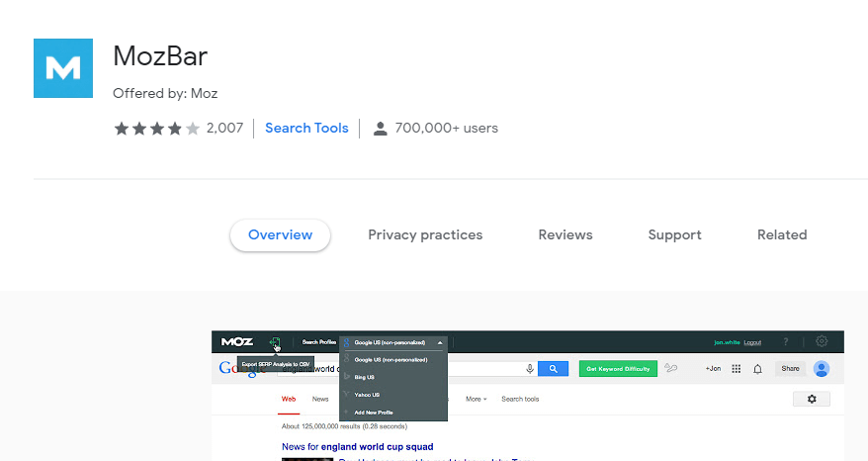The height and width of the screenshot is (461, 868).
Task: Click the 'Offered by: Moz' text
Action: [x=165, y=93]
